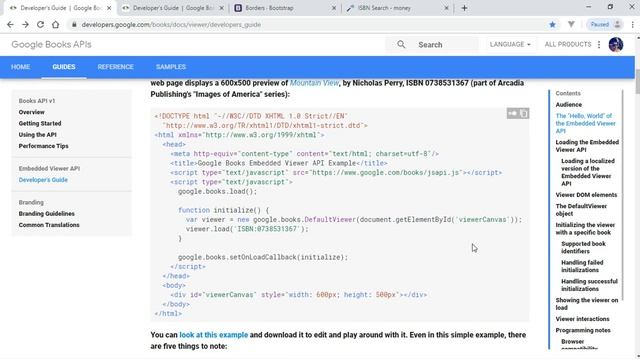Close the second Developer's Guide tab
The image size is (640, 360).
[222, 8]
